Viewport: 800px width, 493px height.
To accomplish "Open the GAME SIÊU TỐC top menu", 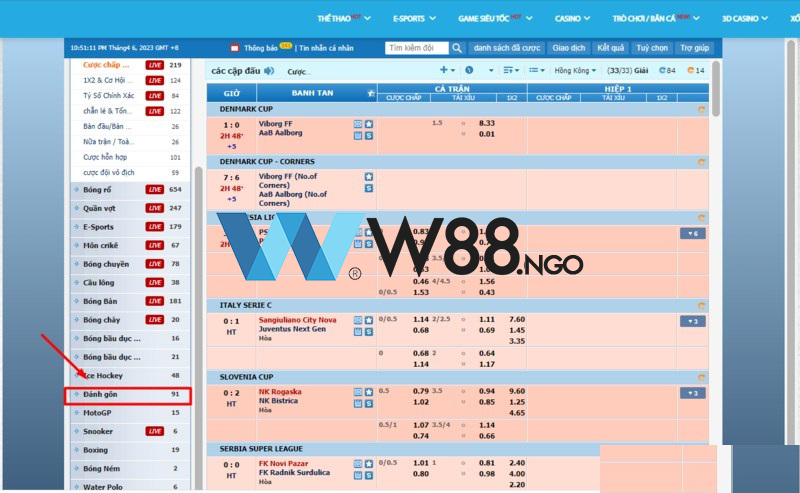I will pyautogui.click(x=495, y=18).
